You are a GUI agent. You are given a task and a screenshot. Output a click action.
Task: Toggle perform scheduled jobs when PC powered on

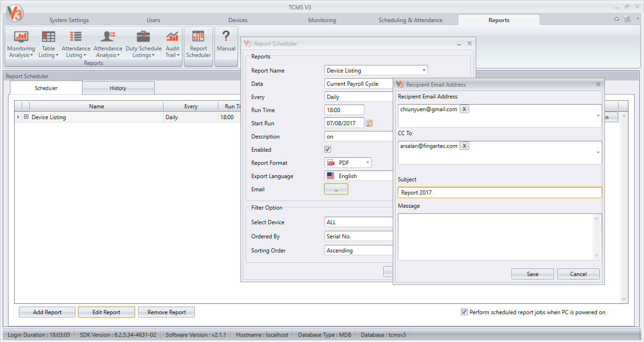coord(464,312)
